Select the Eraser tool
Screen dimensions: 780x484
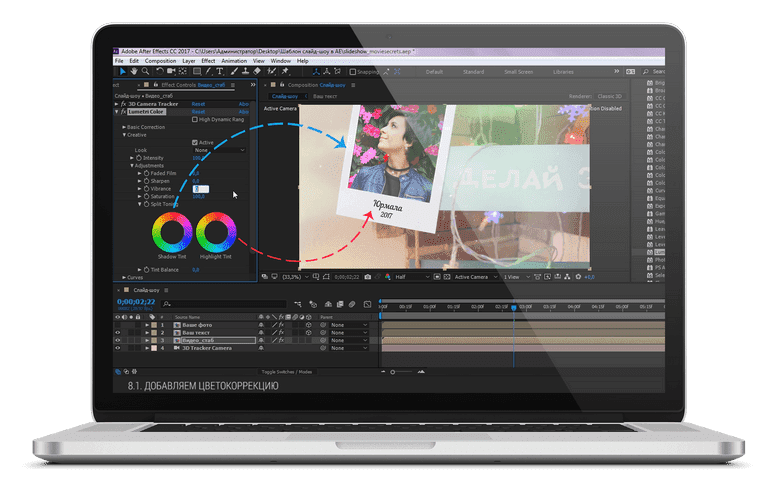(x=258, y=72)
